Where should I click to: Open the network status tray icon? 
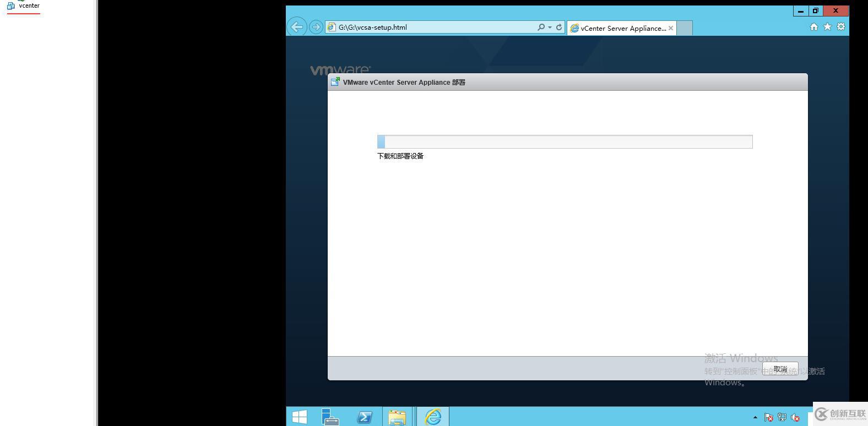tap(782, 418)
